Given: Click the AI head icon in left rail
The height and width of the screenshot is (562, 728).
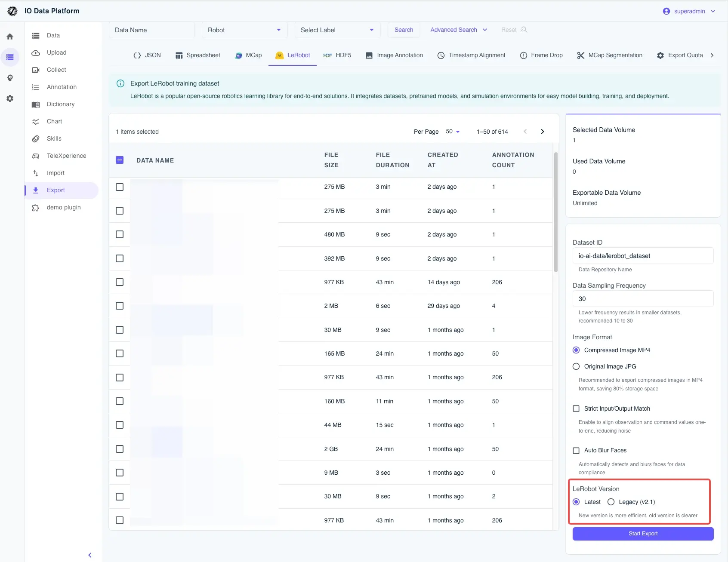Looking at the screenshot, I should point(9,78).
